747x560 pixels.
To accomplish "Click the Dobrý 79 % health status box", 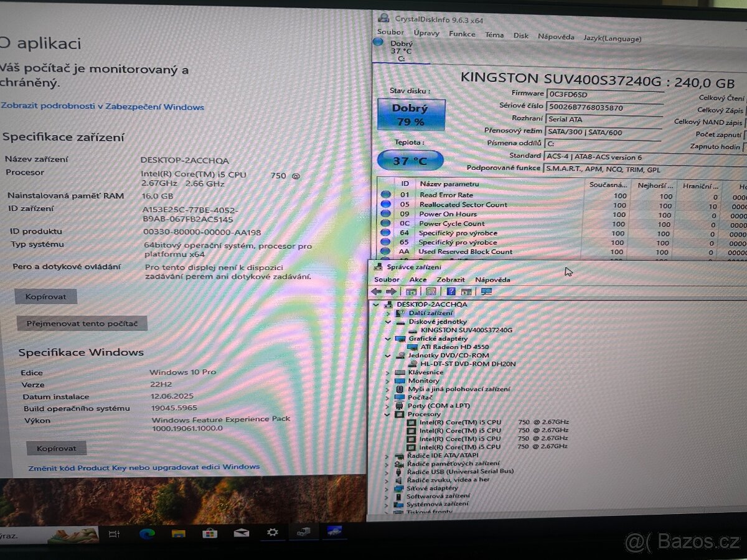I will coord(411,114).
